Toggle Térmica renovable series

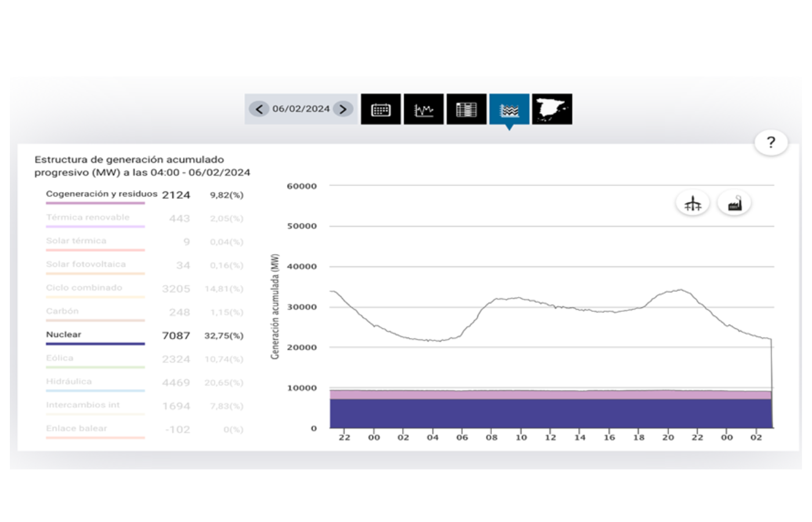pos(95,219)
